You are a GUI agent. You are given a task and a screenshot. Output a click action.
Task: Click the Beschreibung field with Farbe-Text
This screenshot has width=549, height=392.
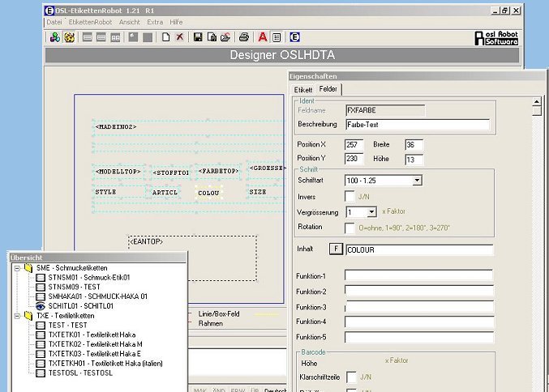point(418,125)
